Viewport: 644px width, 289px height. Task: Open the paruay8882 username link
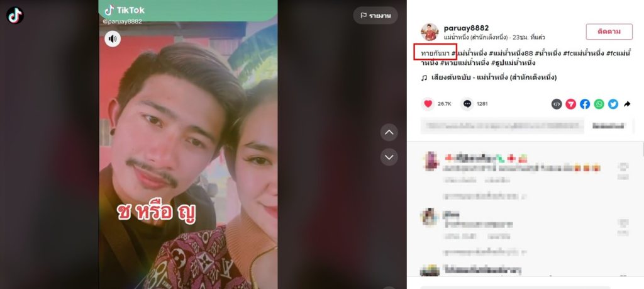click(466, 28)
